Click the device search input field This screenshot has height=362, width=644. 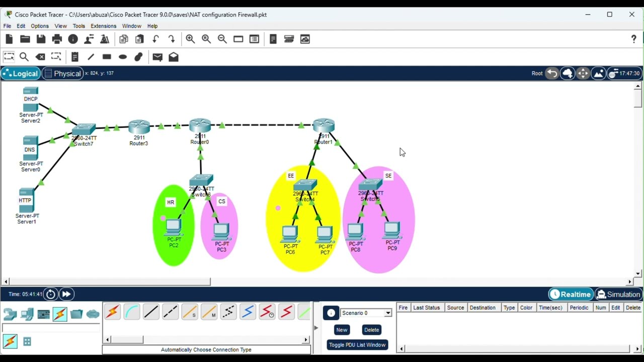click(x=51, y=328)
